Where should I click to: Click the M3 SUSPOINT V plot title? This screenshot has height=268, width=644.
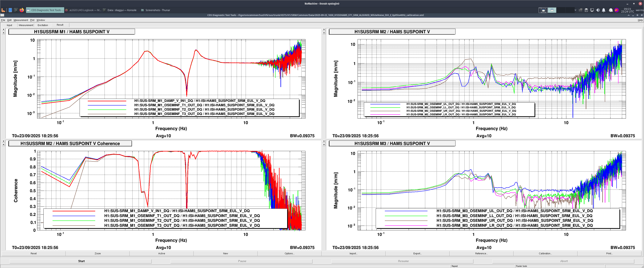tap(392, 144)
